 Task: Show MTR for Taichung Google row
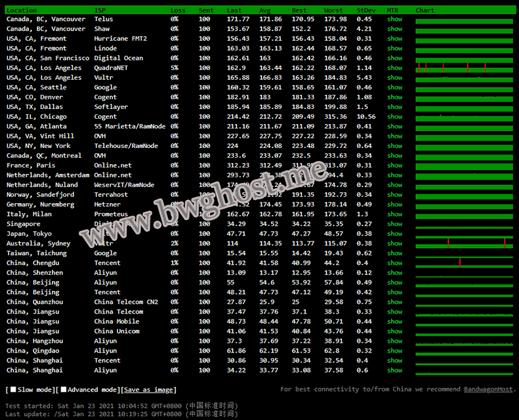(394, 253)
